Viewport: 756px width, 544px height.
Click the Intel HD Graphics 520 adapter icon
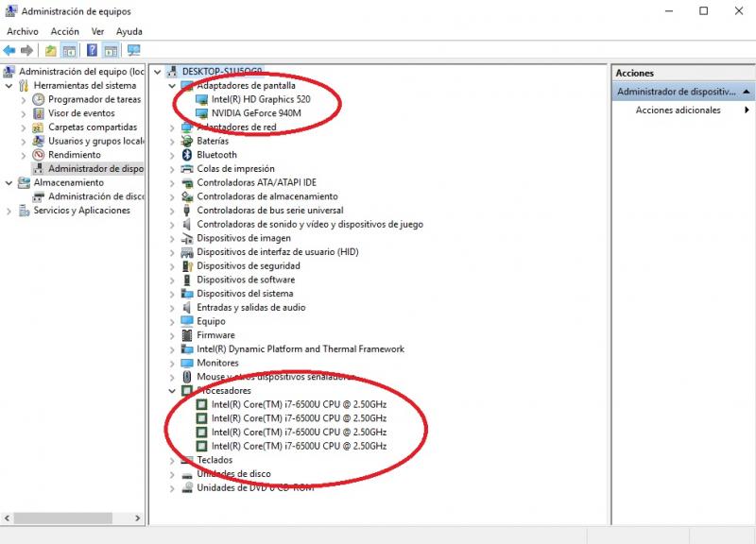(x=201, y=99)
